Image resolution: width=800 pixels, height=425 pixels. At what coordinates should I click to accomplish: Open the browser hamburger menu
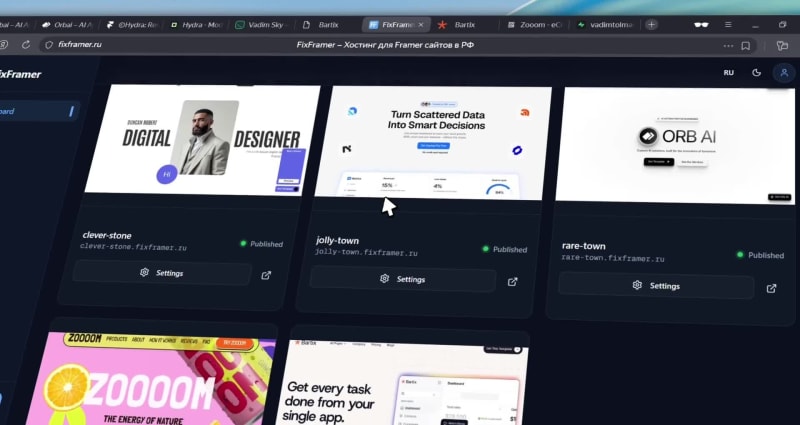(729, 24)
